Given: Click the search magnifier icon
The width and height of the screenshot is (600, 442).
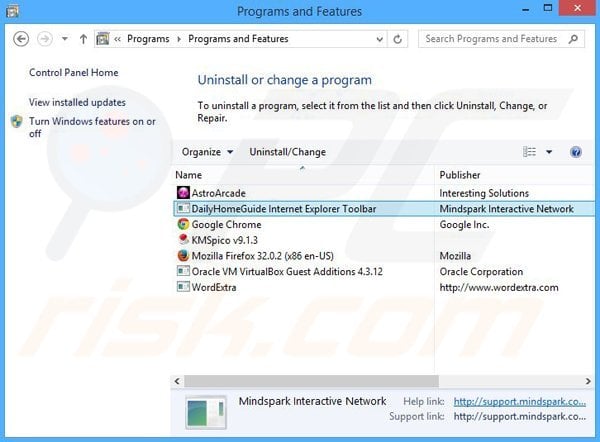Looking at the screenshot, I should [573, 39].
